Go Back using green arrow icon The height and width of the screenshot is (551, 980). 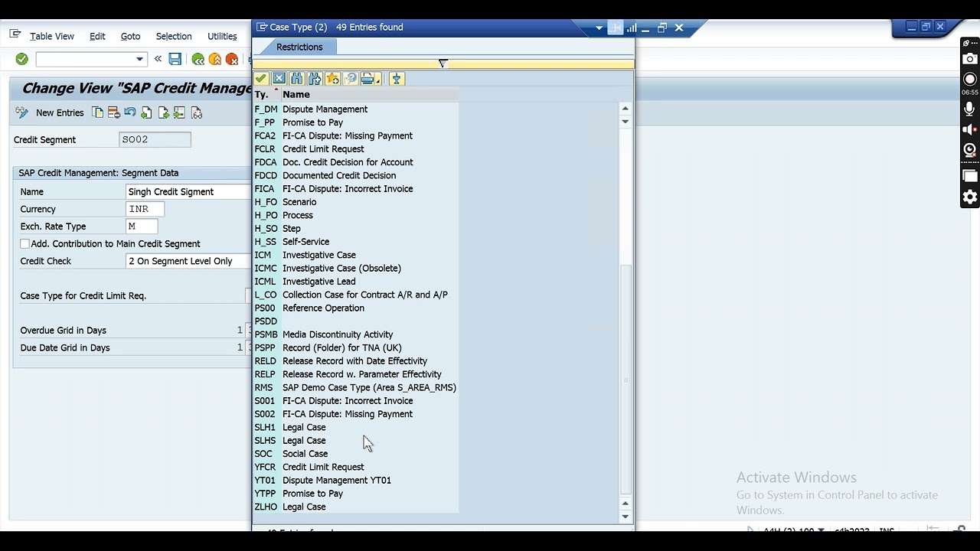[198, 59]
